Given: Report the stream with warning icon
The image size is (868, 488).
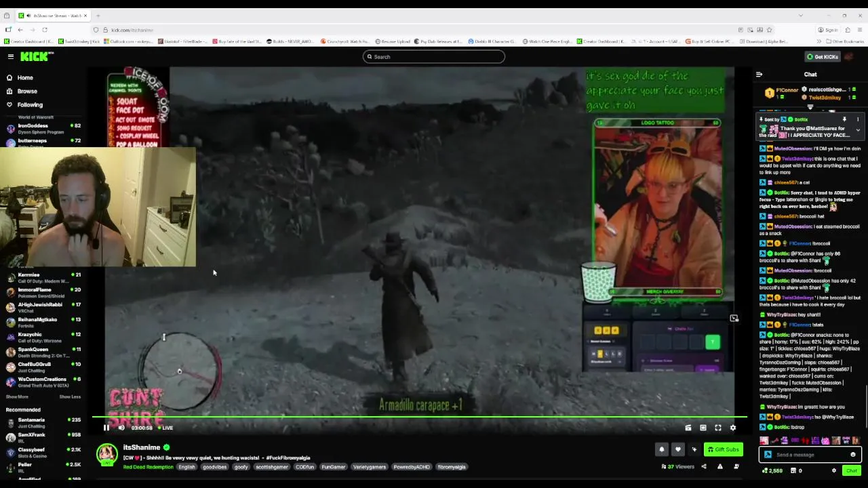Looking at the screenshot, I should (x=720, y=466).
